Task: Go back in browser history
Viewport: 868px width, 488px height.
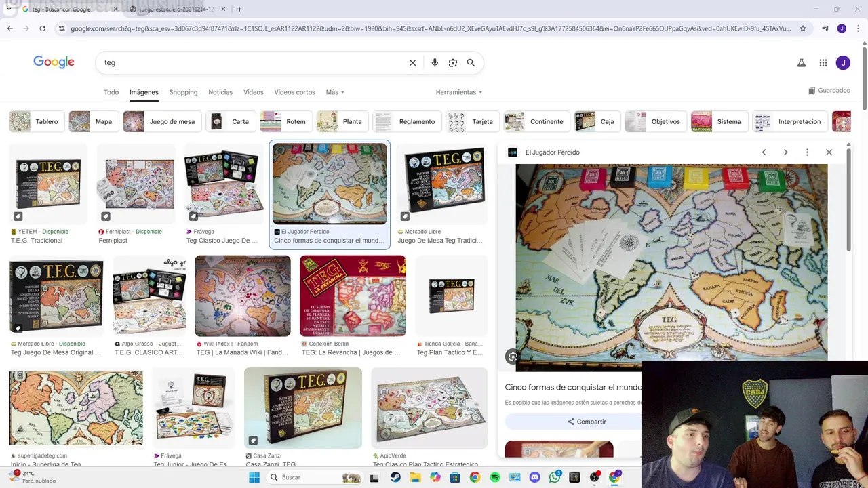Action: click(9, 28)
